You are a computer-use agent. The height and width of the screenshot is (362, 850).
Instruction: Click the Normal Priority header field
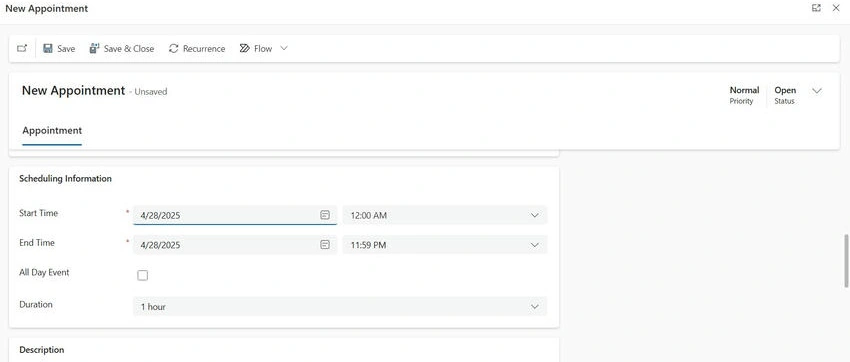tap(744, 95)
